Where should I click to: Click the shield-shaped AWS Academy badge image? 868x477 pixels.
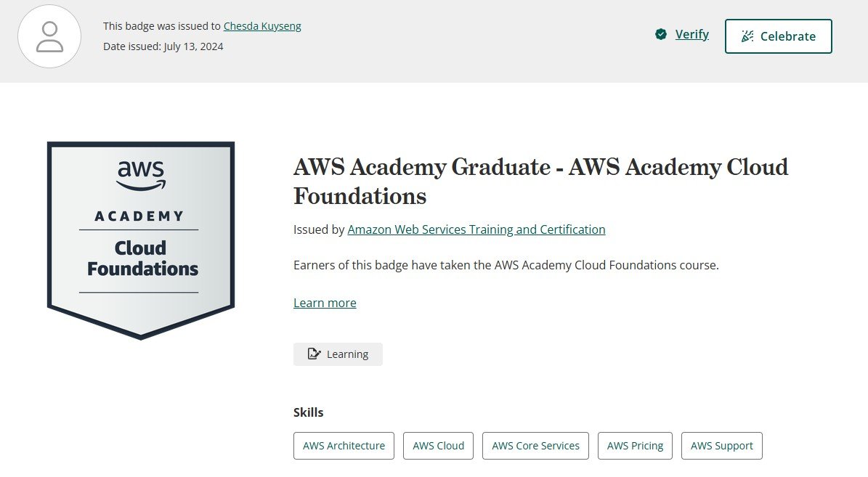tap(140, 240)
